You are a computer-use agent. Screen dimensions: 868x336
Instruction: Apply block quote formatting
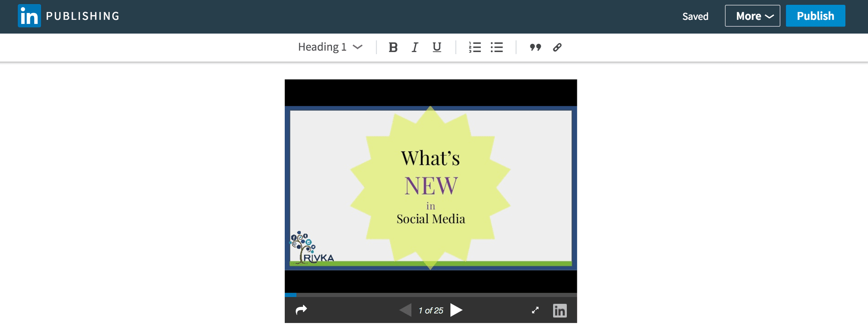tap(535, 47)
